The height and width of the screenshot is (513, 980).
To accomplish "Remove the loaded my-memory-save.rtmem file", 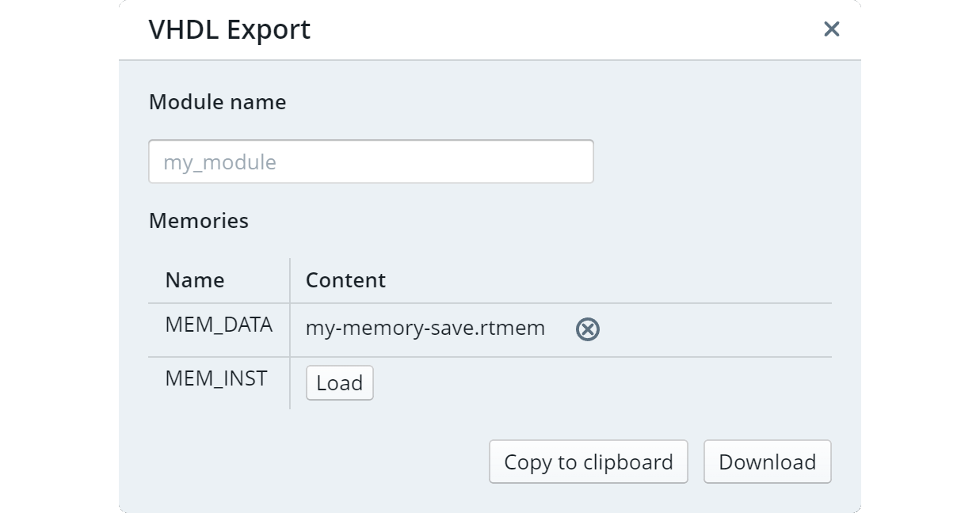I will (x=587, y=329).
